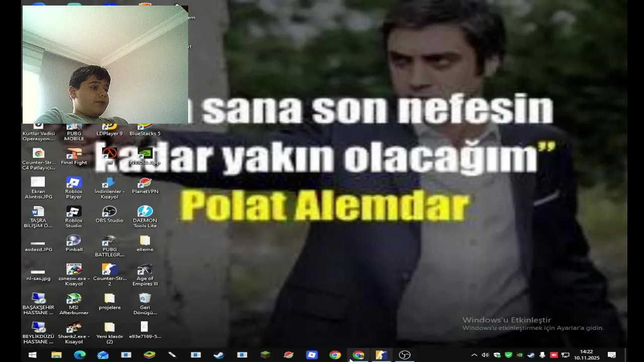Open Steam from the taskbar
The width and height of the screenshot is (644, 362).
coord(219,355)
